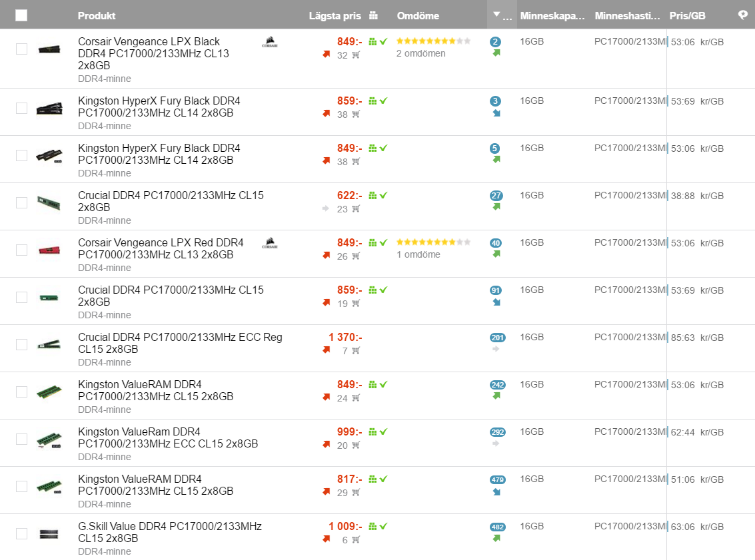Click the stock grid icon beside Lägsta pris header
755x560 pixels.
coord(373,15)
